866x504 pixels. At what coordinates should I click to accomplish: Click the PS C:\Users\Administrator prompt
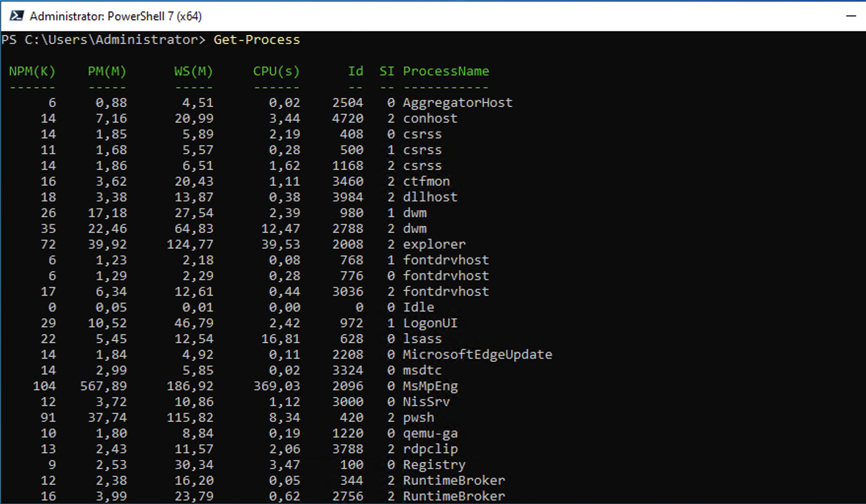103,40
